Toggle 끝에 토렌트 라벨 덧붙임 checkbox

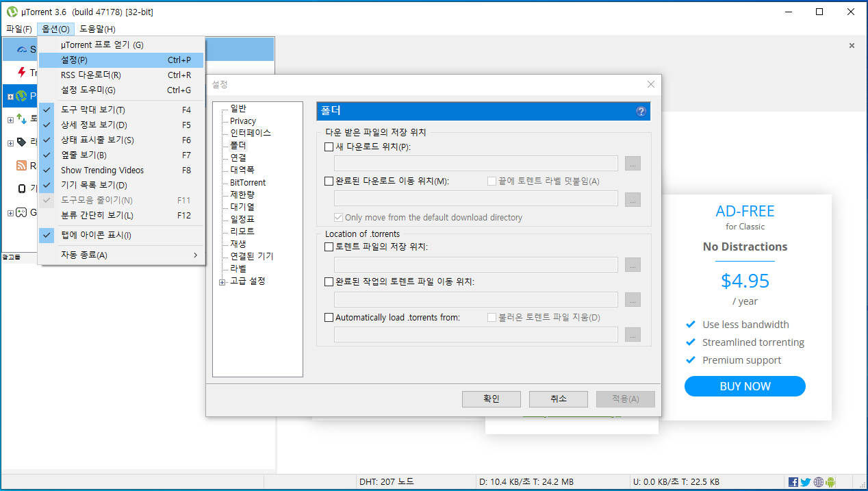pyautogui.click(x=492, y=181)
